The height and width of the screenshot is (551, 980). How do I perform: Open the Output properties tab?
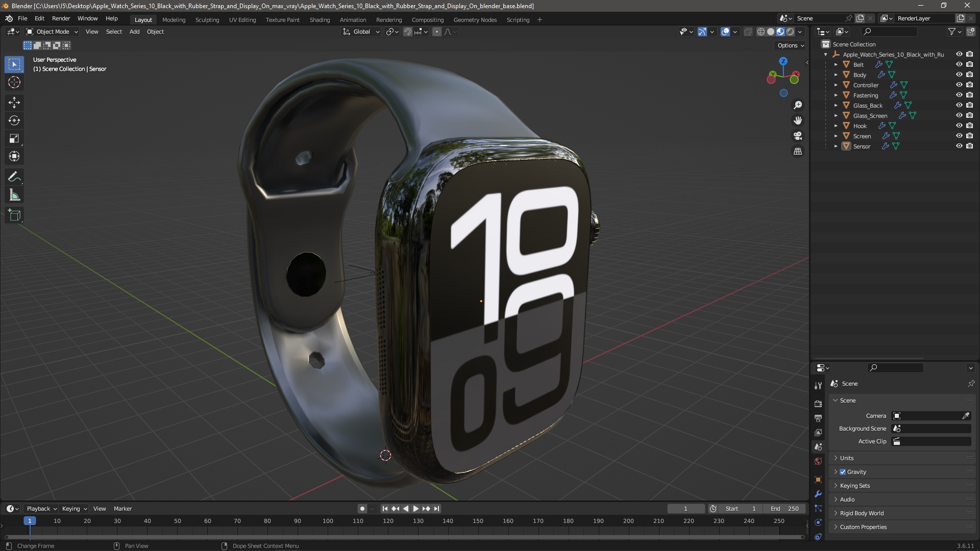(x=818, y=418)
